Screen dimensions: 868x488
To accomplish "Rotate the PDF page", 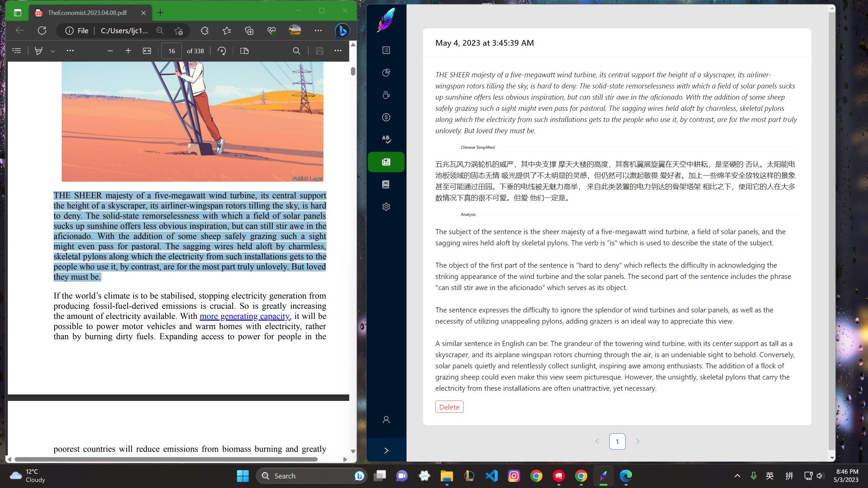I will [x=222, y=51].
